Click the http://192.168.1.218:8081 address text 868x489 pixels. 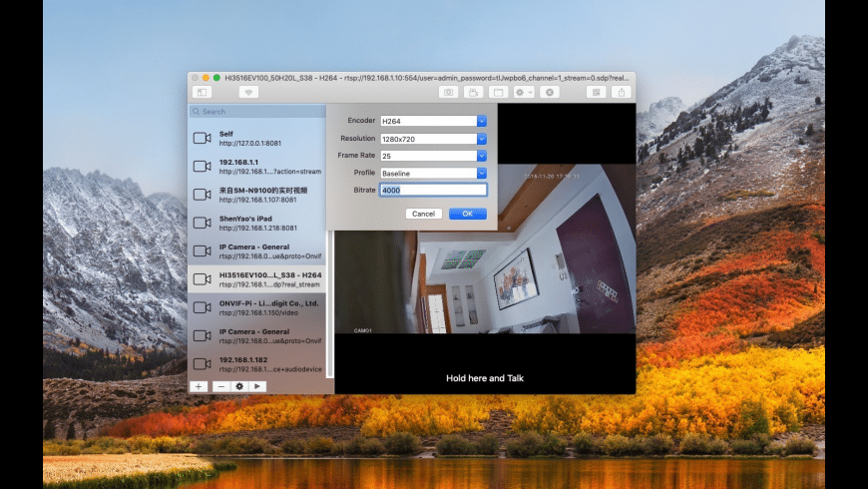point(258,229)
